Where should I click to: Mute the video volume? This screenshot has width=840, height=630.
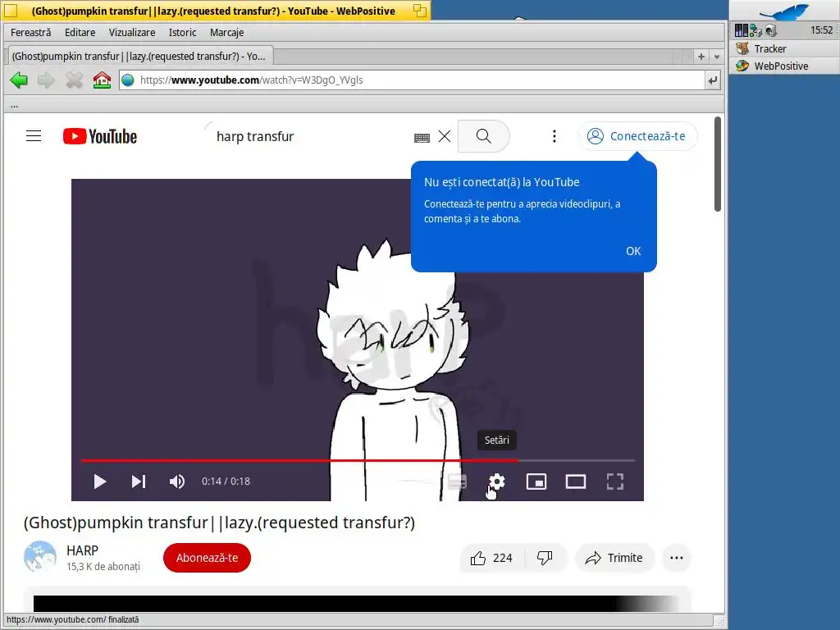coord(177,482)
